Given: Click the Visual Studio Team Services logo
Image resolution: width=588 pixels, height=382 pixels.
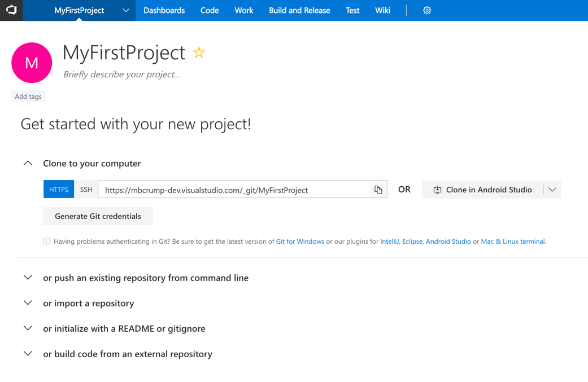Looking at the screenshot, I should (11, 10).
